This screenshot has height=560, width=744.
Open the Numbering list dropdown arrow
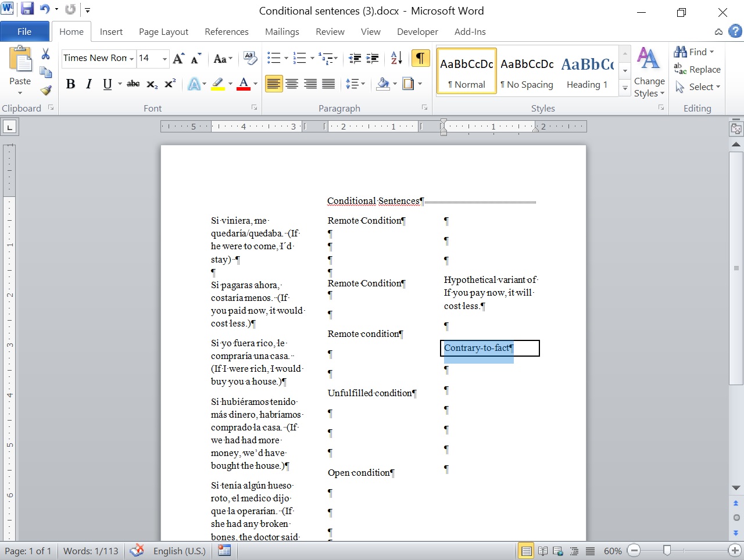[312, 58]
